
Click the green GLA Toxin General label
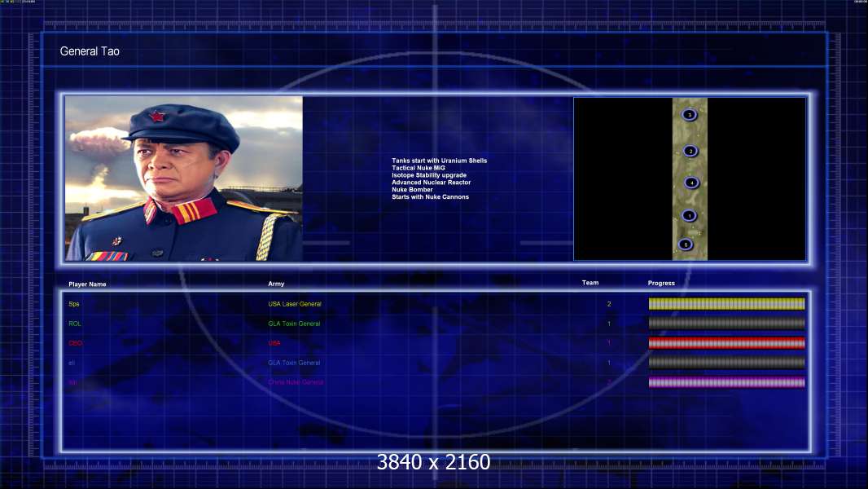[x=294, y=324]
